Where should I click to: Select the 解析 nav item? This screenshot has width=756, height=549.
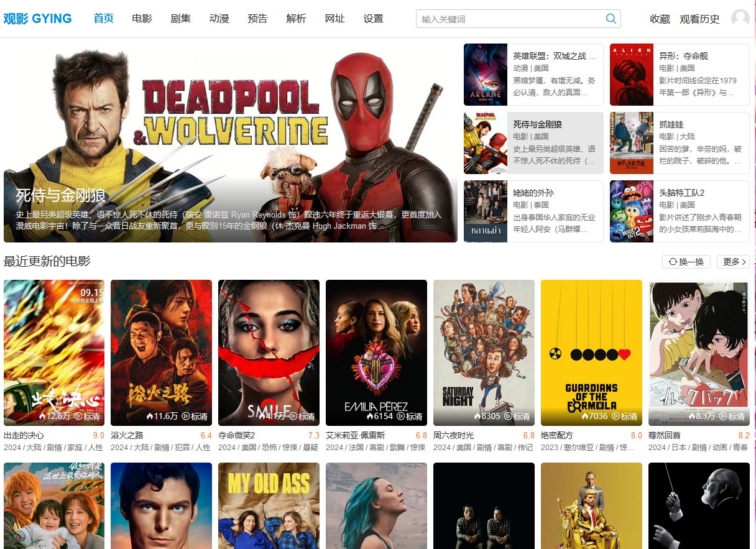[297, 19]
